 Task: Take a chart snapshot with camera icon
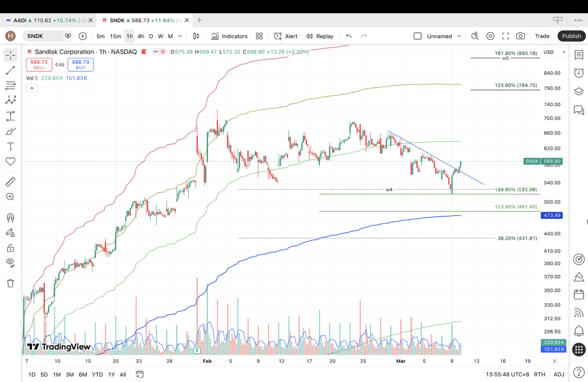coord(520,36)
